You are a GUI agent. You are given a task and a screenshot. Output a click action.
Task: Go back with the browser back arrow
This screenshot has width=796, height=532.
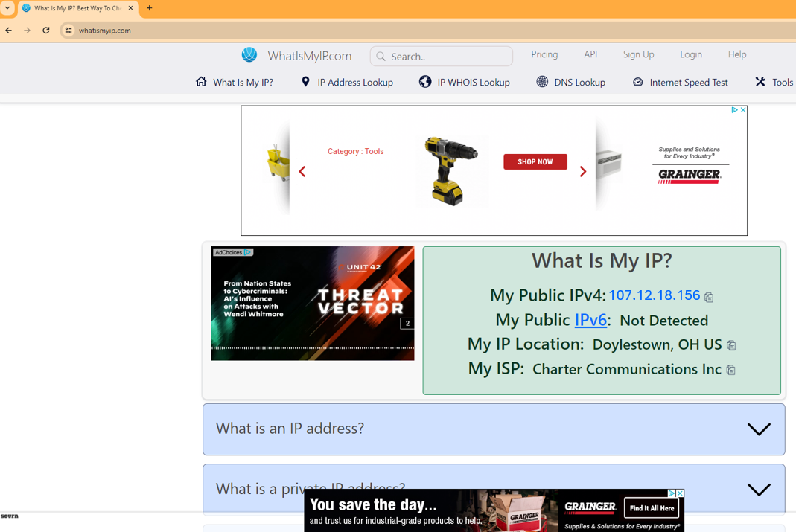tap(9, 31)
